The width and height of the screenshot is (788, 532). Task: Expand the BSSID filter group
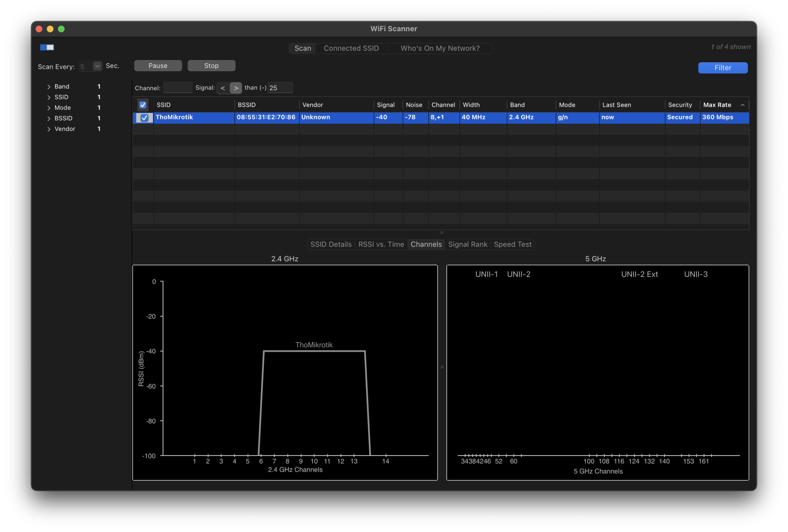tap(49, 119)
